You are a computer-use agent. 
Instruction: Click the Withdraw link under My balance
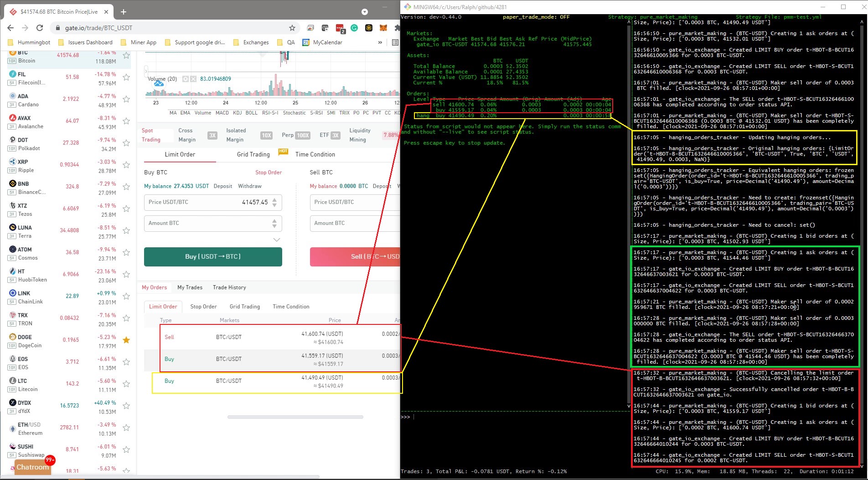[x=249, y=186]
